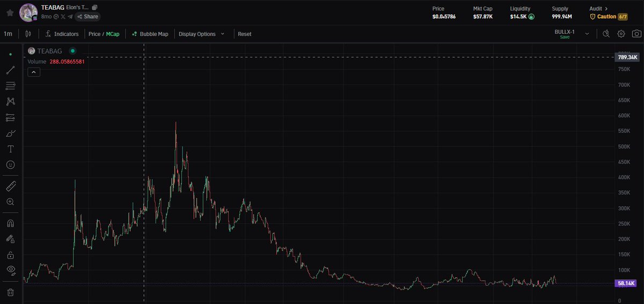
Task: Open the pattern drawing tools
Action: point(11,101)
